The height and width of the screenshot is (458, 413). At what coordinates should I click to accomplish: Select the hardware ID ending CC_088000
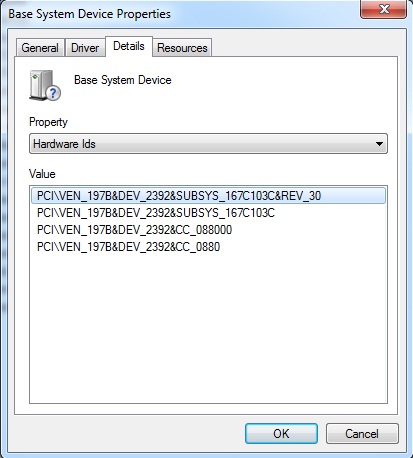[134, 230]
